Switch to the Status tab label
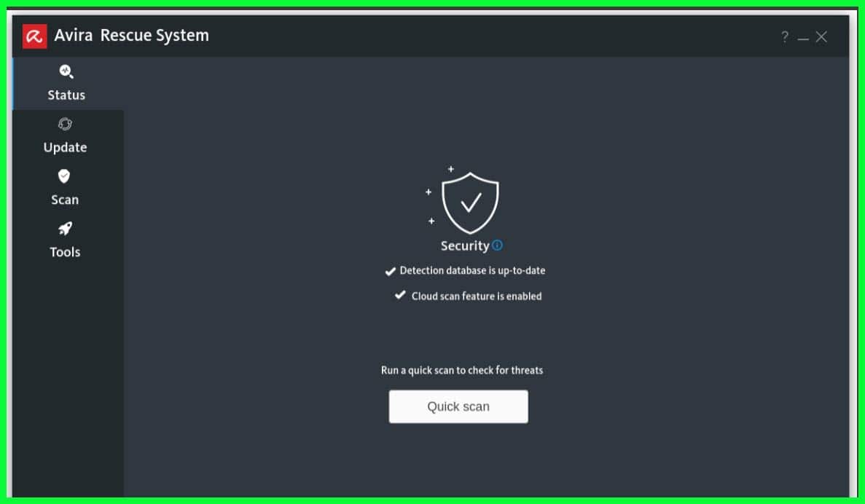Screen dimensions: 865x504 point(66,95)
